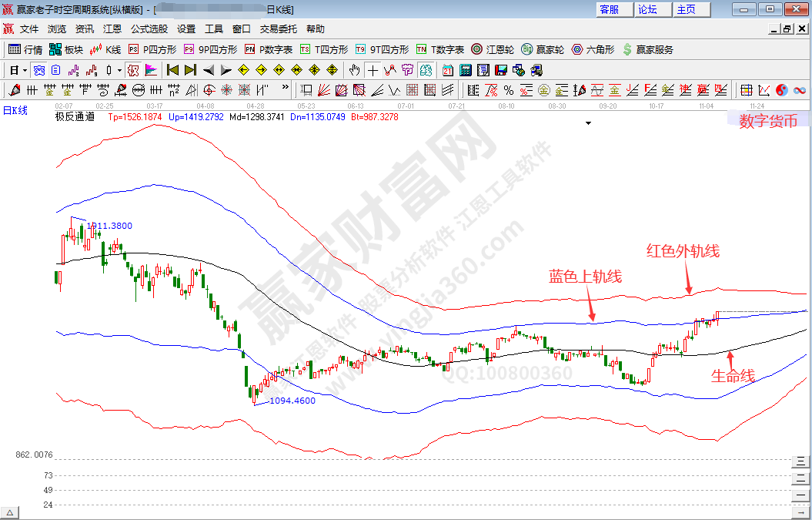Open the candlestick style dropdown arrow
812x520 pixels.
(x=119, y=70)
